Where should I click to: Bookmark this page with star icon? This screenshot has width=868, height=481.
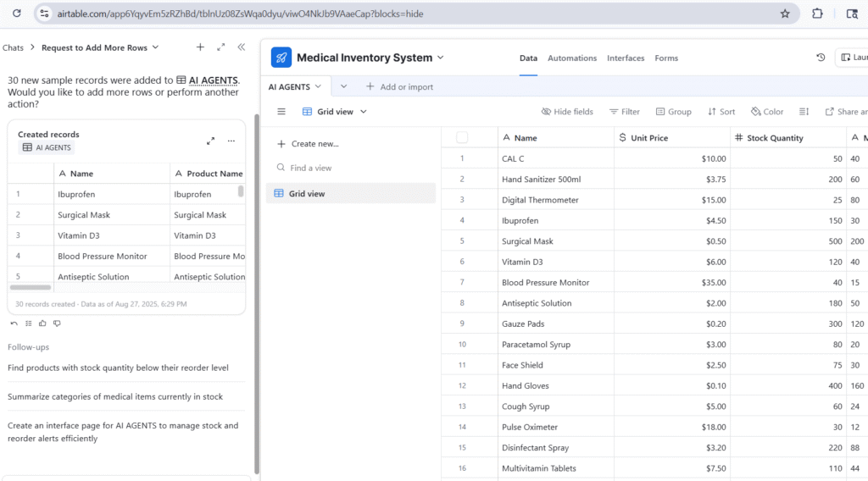click(x=785, y=14)
